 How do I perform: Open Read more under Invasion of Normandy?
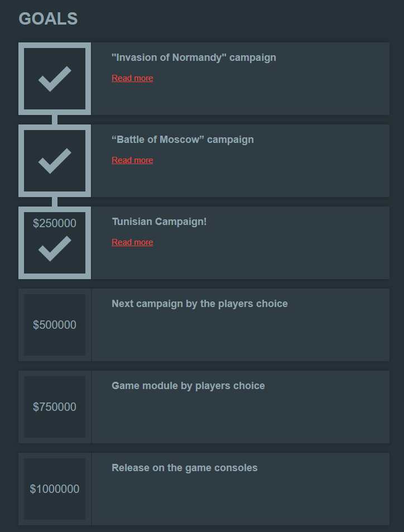(132, 78)
